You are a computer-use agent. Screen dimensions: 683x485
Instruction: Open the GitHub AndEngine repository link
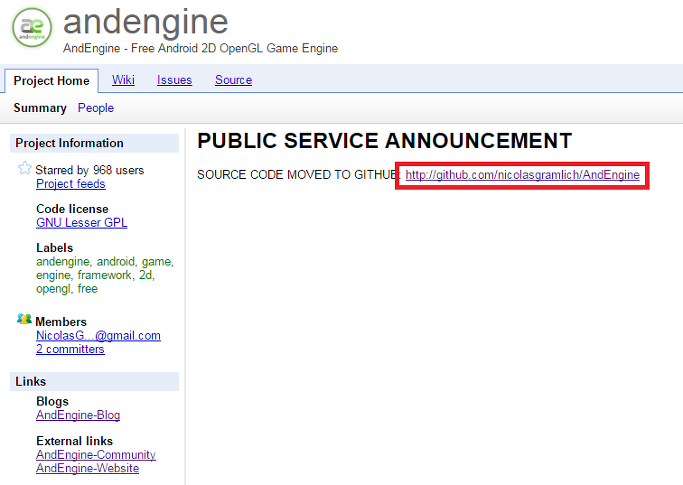coord(522,175)
